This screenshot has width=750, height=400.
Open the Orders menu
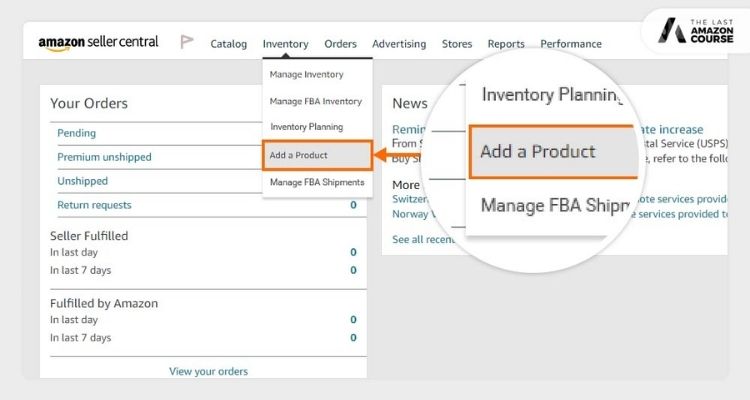pos(340,44)
